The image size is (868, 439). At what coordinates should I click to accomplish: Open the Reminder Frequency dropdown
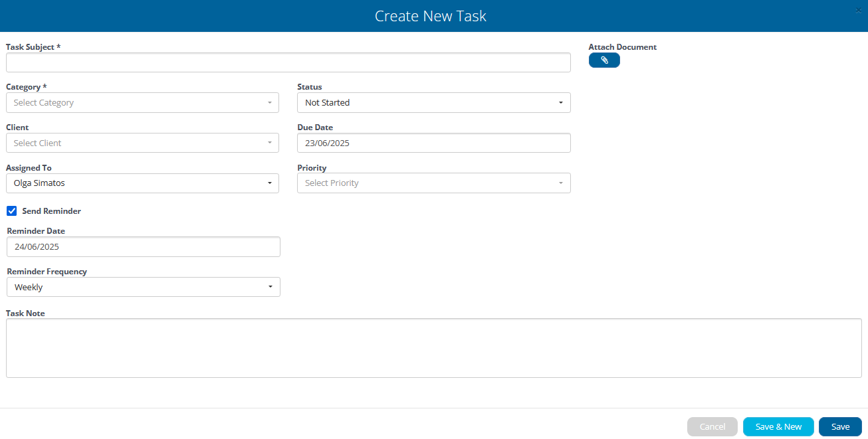pos(144,287)
